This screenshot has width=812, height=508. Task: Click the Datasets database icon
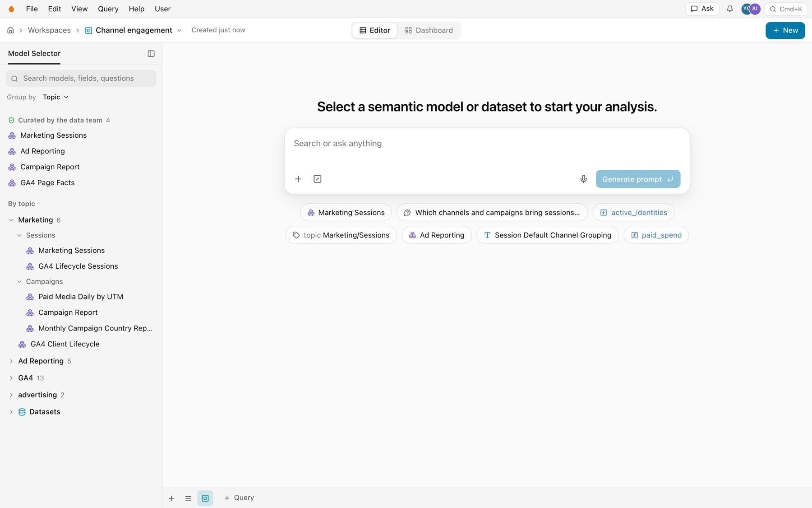pyautogui.click(x=22, y=412)
